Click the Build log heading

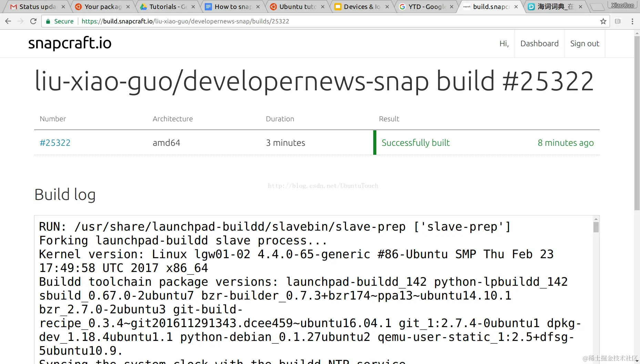pos(65,195)
